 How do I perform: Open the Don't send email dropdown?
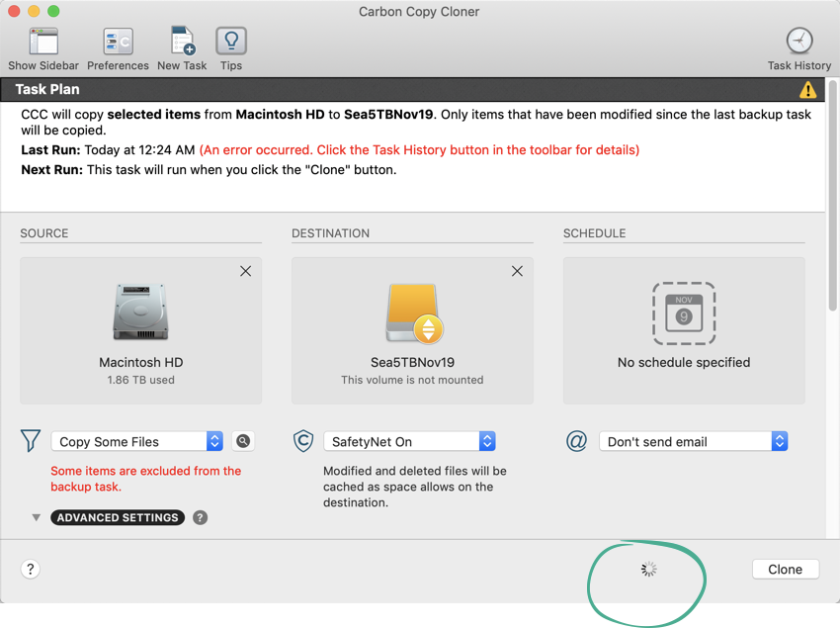click(693, 441)
